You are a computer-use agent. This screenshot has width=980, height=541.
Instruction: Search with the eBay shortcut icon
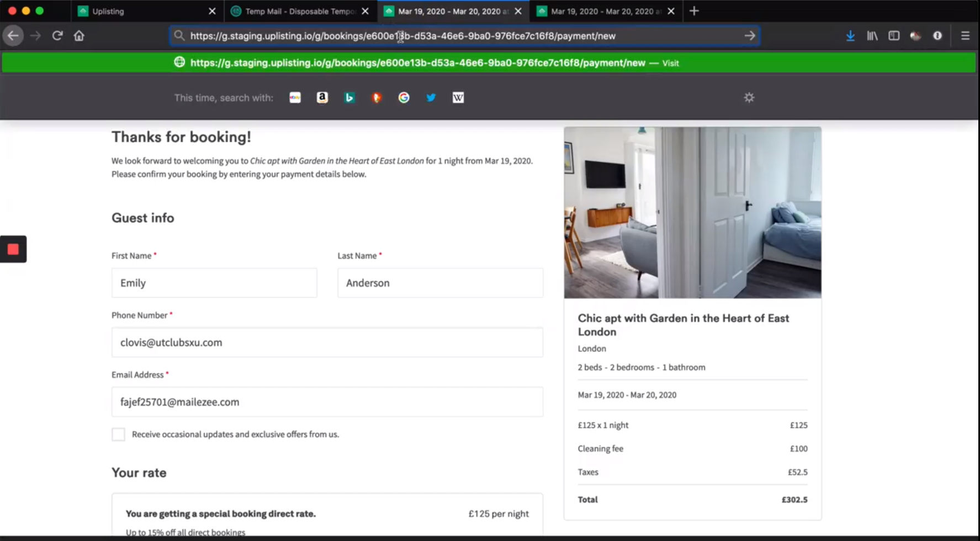point(295,98)
